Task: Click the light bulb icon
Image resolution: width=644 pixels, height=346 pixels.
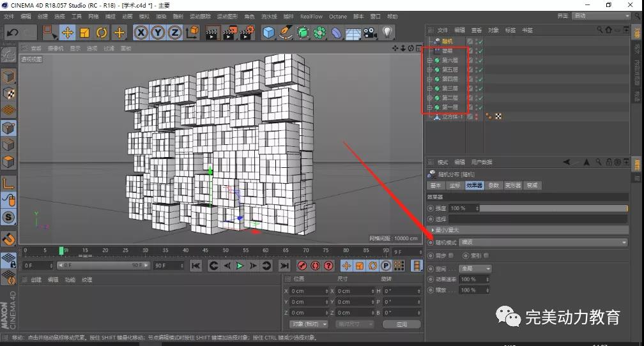Action: pyautogui.click(x=388, y=33)
